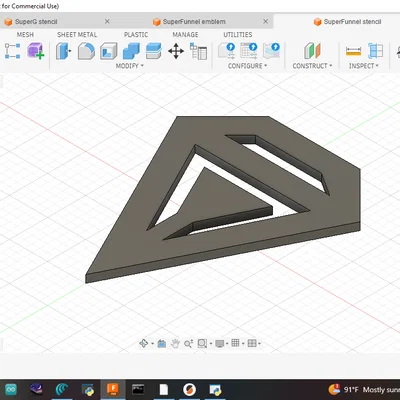Open the MANAGE ribbon tab

185,35
